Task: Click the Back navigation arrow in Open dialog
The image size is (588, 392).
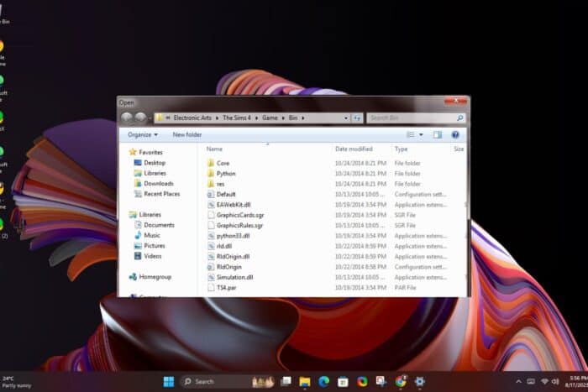Action: 127,118
